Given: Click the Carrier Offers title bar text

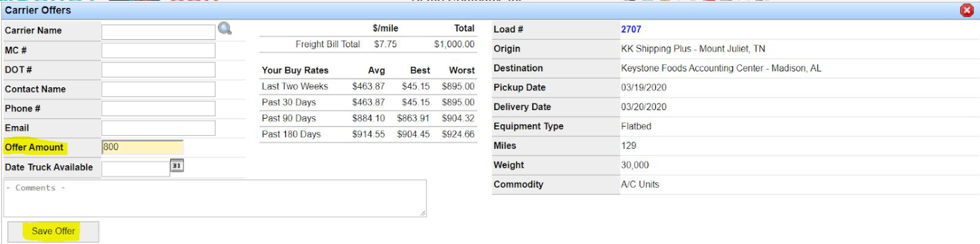Looking at the screenshot, I should pos(38,10).
